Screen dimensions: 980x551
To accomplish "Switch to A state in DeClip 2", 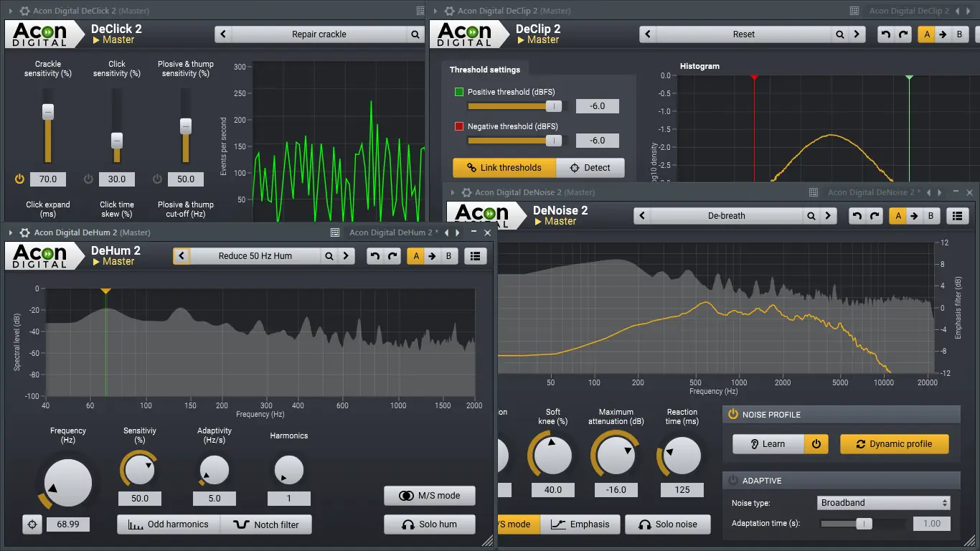I will tap(926, 34).
